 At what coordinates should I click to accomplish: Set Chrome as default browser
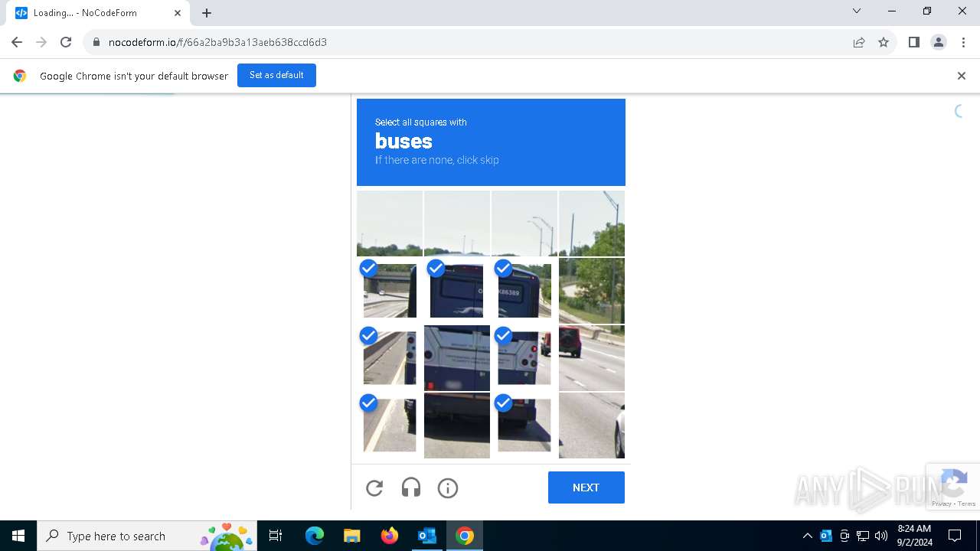click(276, 75)
